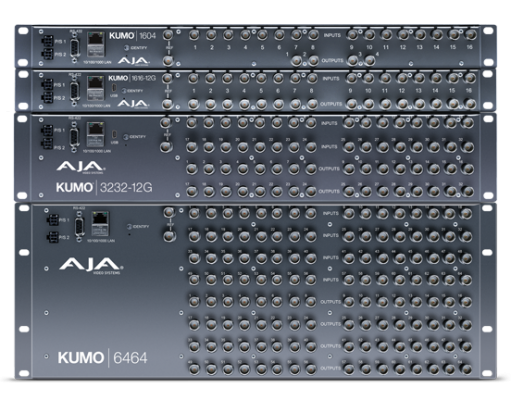This screenshot has width=511, height=400.
Task: Select P/S 1 power connector on KUMO 1604
Action: click(x=47, y=41)
